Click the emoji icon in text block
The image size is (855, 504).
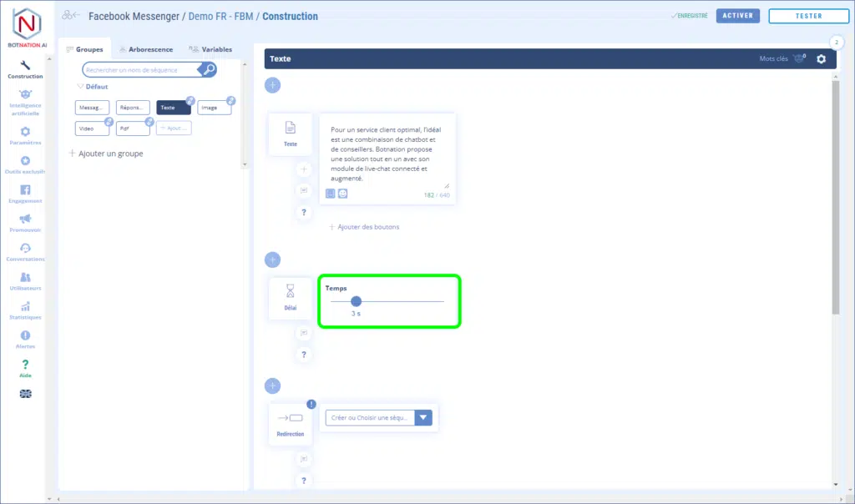click(x=342, y=194)
